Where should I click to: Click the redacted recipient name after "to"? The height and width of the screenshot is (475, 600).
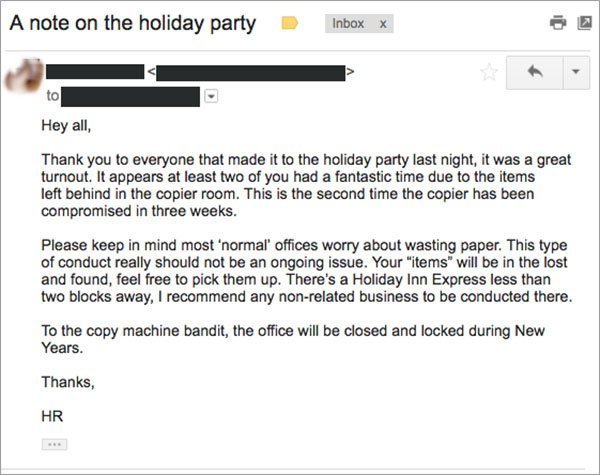(131, 96)
